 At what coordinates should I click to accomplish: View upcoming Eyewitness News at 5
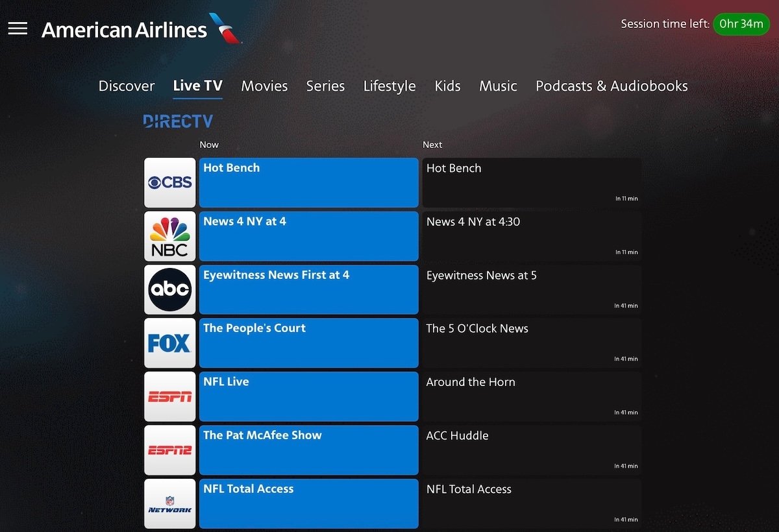[532, 290]
